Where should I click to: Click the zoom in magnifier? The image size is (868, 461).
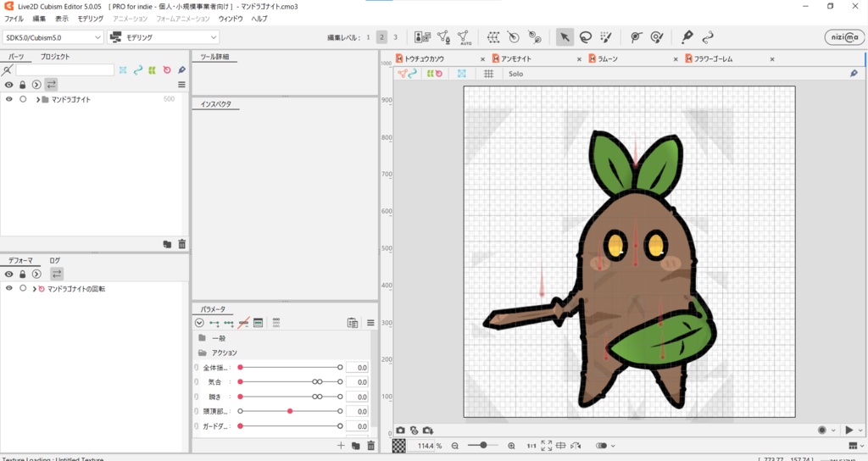(511, 446)
